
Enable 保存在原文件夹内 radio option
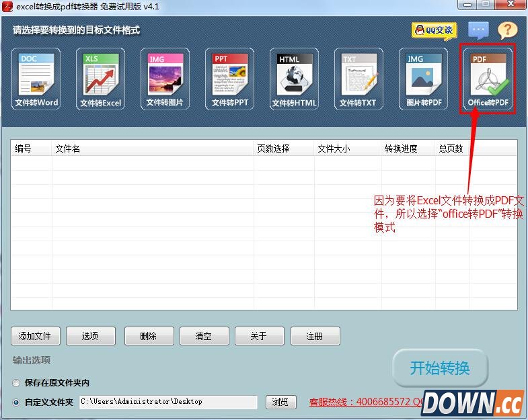point(16,383)
